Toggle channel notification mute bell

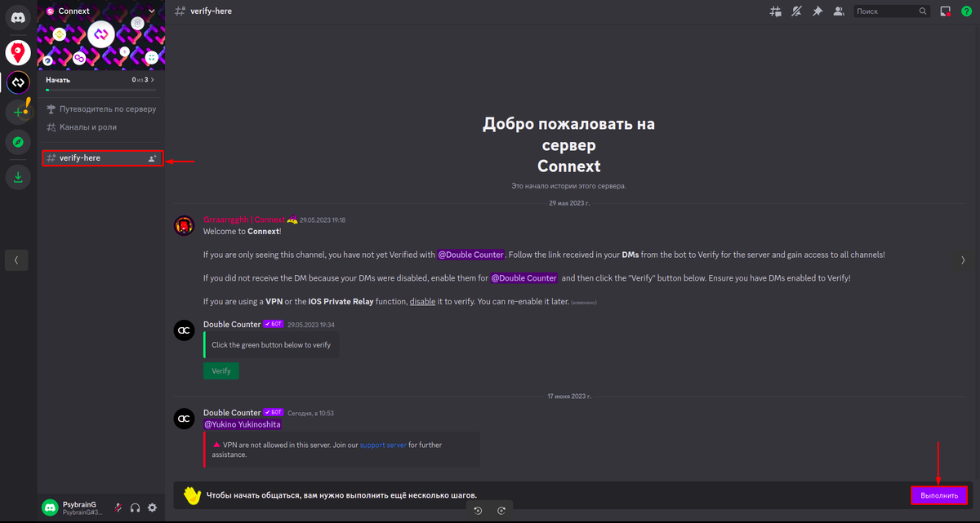click(796, 11)
